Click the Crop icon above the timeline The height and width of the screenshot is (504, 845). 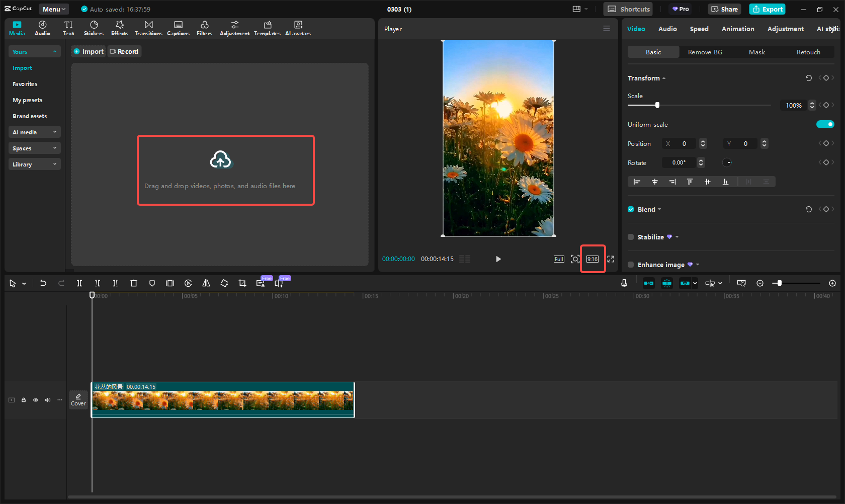(x=242, y=283)
